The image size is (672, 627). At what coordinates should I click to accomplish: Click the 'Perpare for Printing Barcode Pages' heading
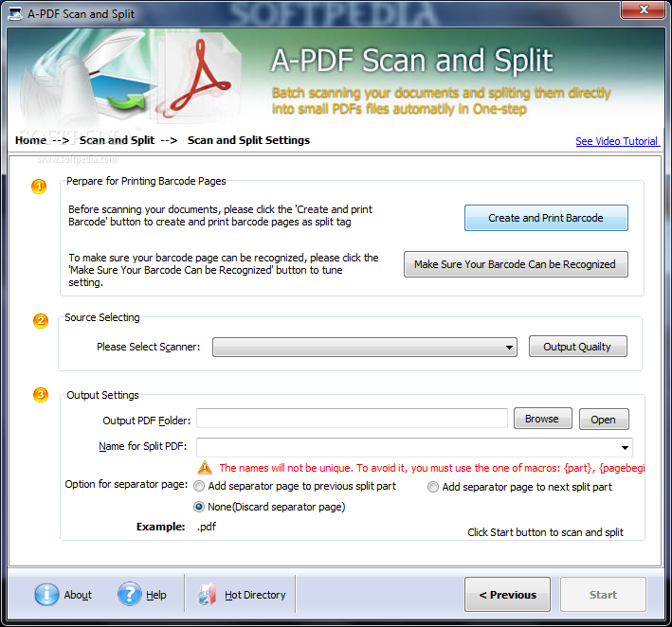coord(146,181)
